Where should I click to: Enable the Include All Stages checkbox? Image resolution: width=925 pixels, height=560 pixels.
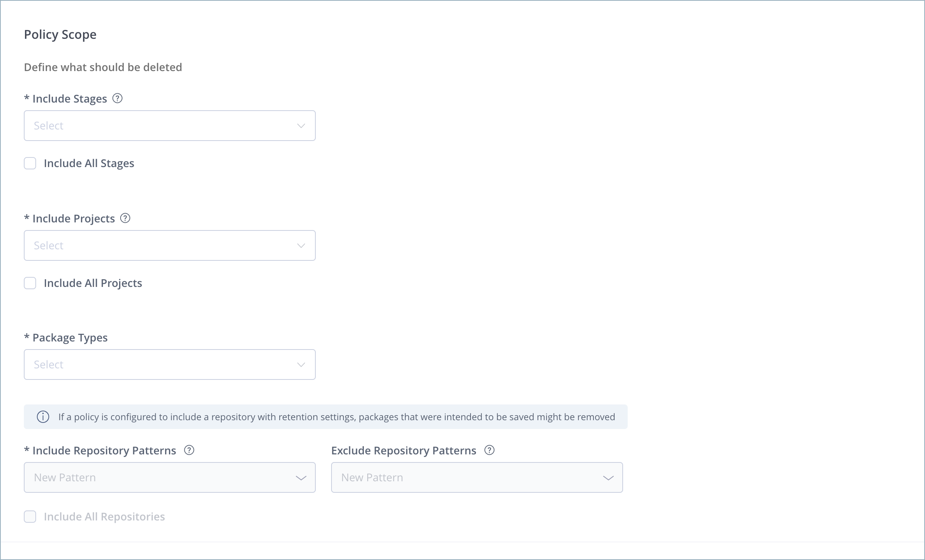pos(30,163)
